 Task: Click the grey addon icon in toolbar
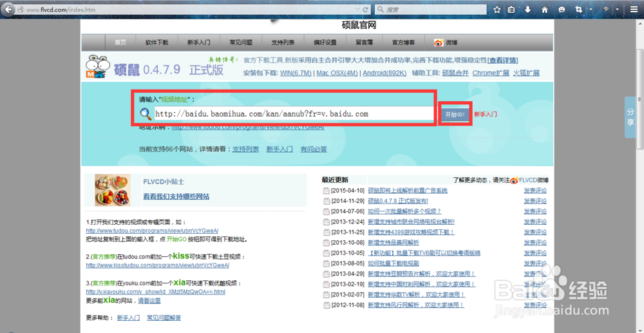[x=606, y=10]
